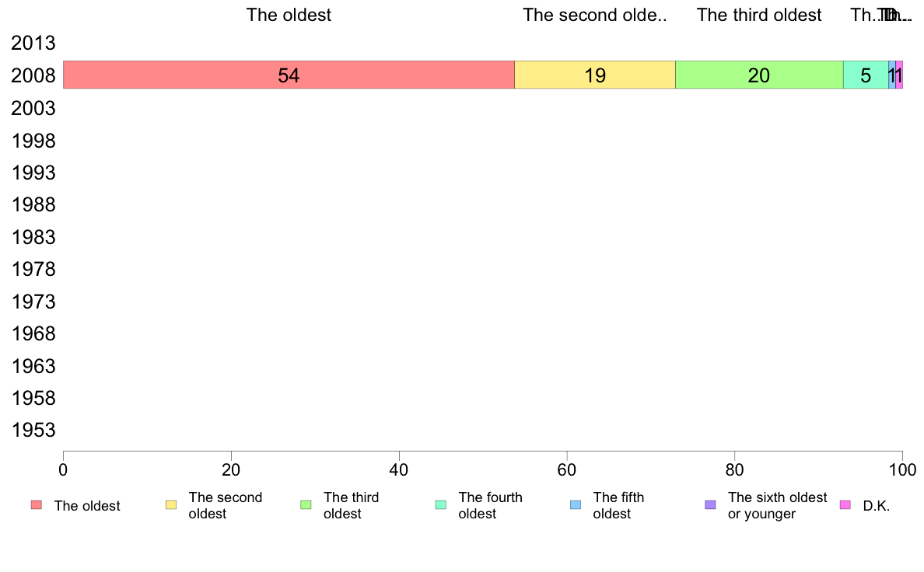Click the blue 'The fifth oldest' legend swatch
This screenshot has width=924, height=572.
[x=576, y=505]
